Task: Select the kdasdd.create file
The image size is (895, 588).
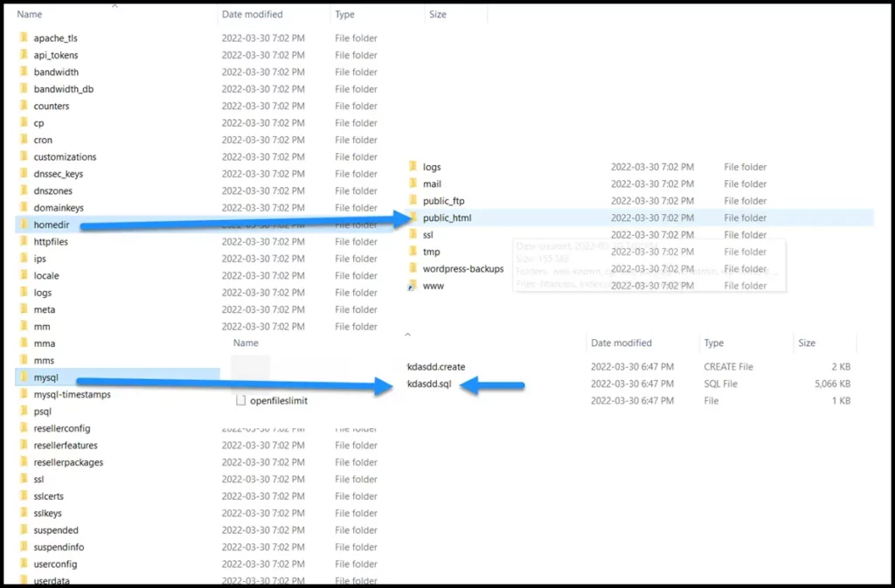Action: (436, 367)
